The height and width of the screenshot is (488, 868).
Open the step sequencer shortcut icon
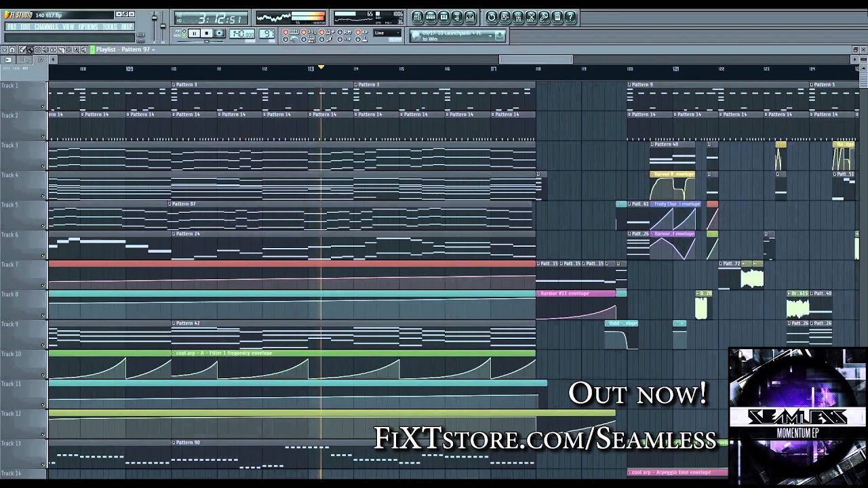coord(431,17)
